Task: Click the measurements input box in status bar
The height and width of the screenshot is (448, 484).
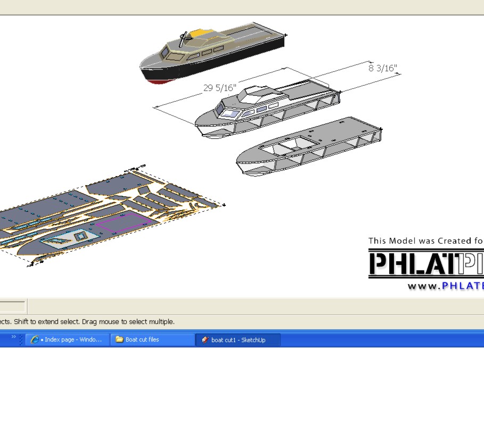Action: 12,306
